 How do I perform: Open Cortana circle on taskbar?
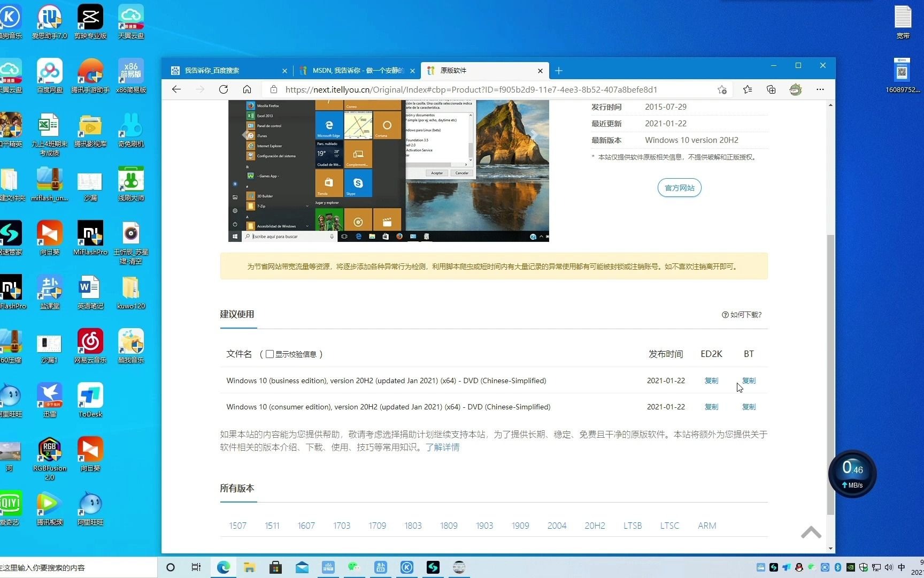click(171, 567)
